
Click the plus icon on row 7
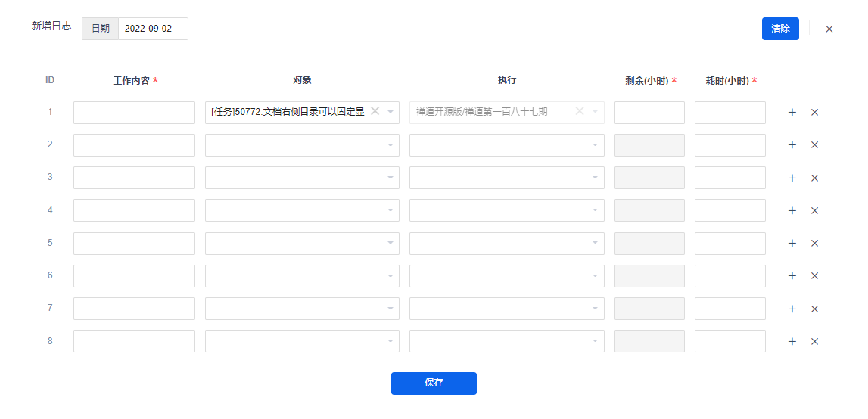coord(792,309)
